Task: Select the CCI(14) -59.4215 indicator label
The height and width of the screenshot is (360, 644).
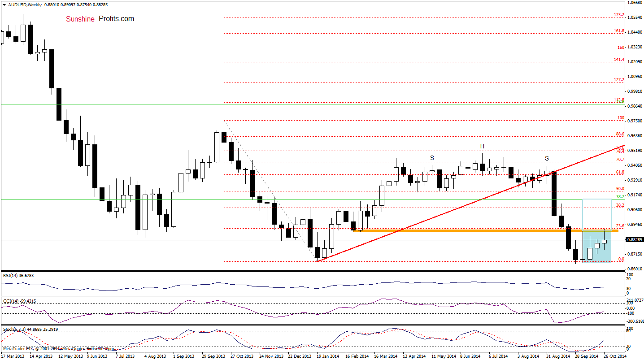Action: tap(20, 301)
